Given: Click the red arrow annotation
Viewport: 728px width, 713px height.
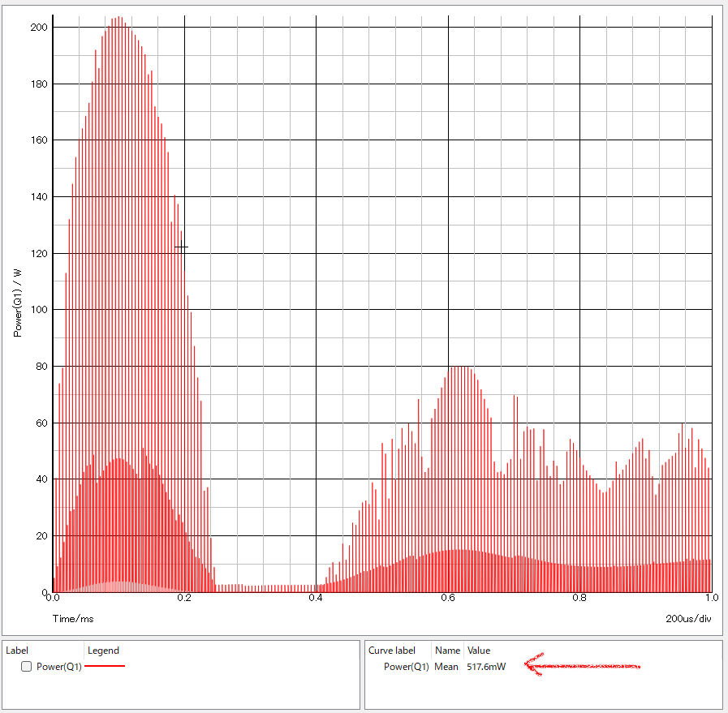Looking at the screenshot, I should 583,666.
